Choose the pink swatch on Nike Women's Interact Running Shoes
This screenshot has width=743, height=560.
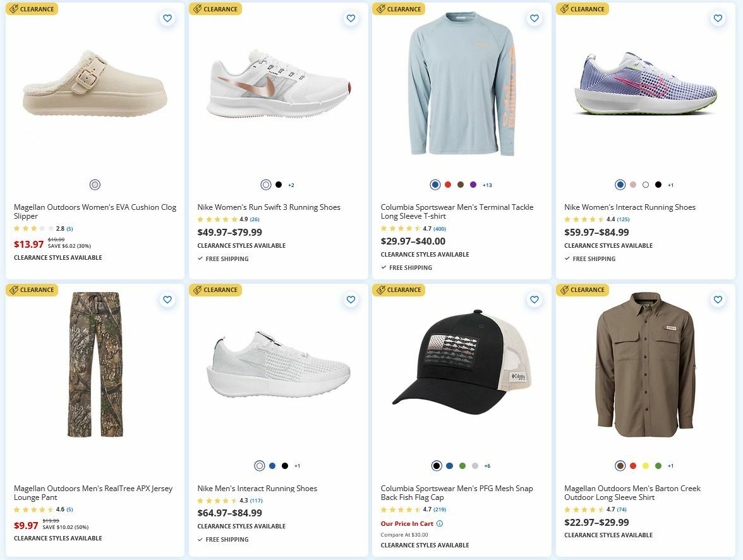[x=632, y=185]
